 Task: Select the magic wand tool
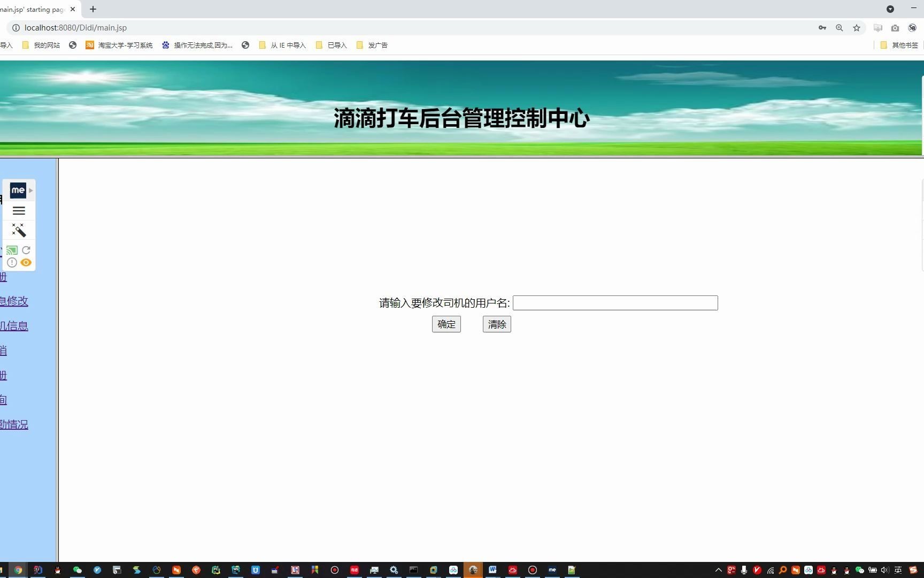[19, 230]
